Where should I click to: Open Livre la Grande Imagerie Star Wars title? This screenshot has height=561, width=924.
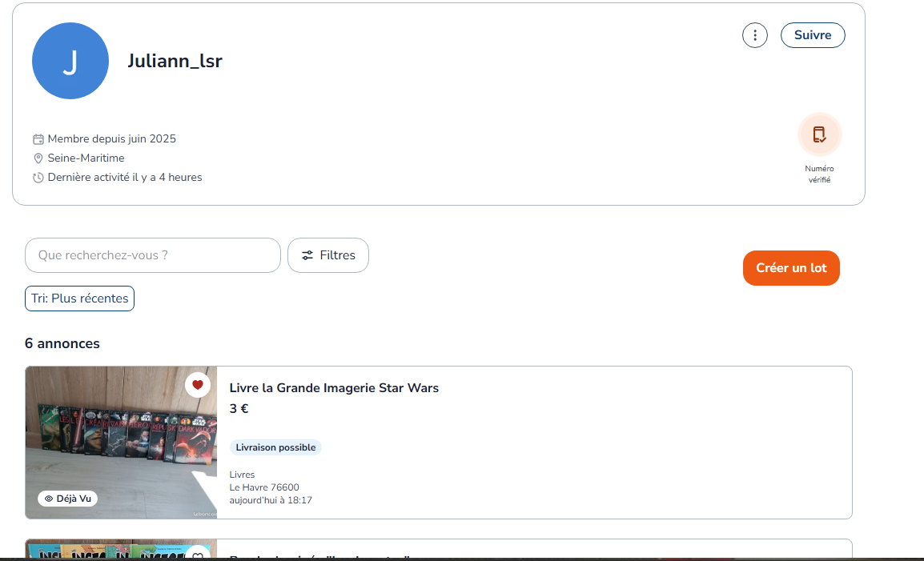334,388
